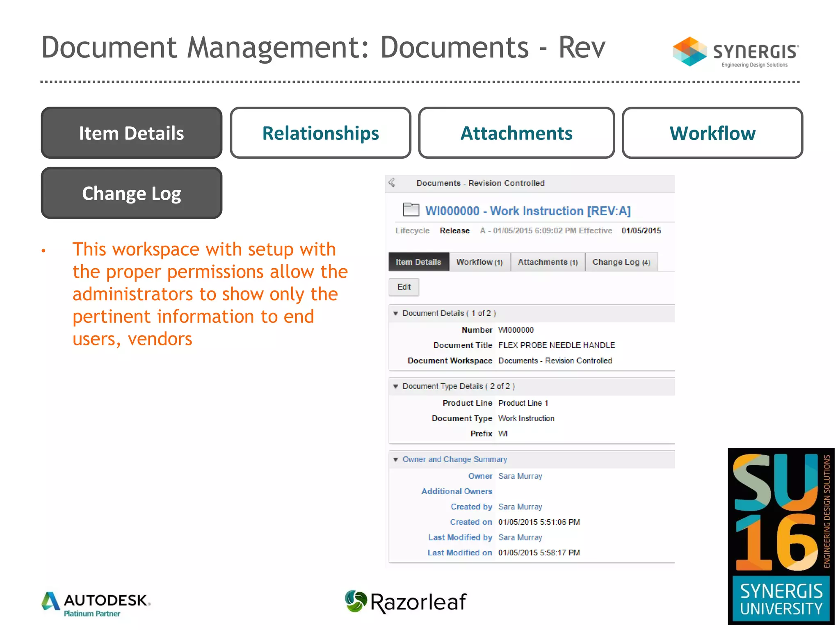Click the large Attachments slide button

click(516, 133)
